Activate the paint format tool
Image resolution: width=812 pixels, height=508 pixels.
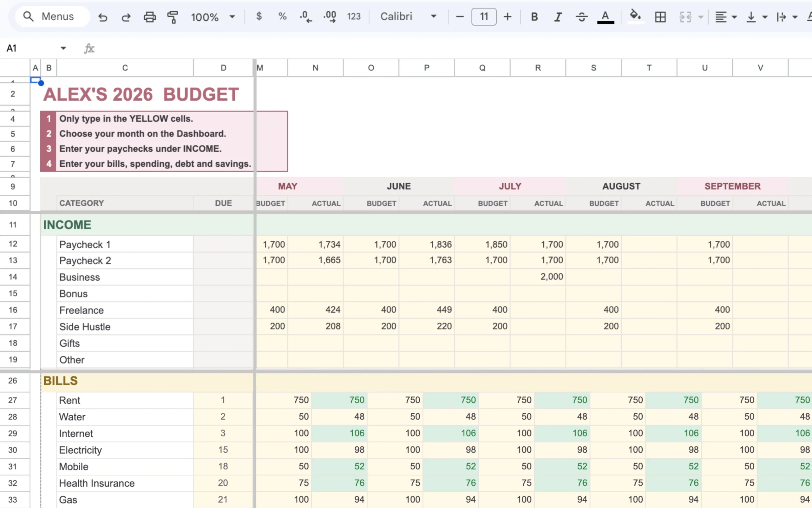point(173,17)
